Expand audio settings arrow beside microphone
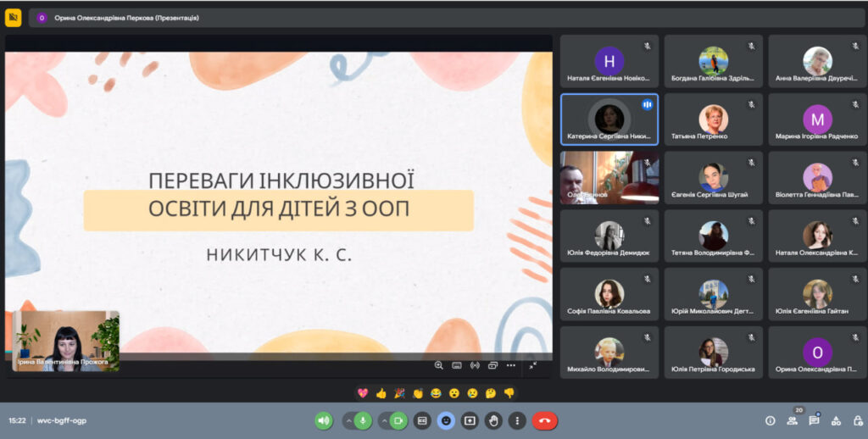868x439 pixels. [348, 420]
